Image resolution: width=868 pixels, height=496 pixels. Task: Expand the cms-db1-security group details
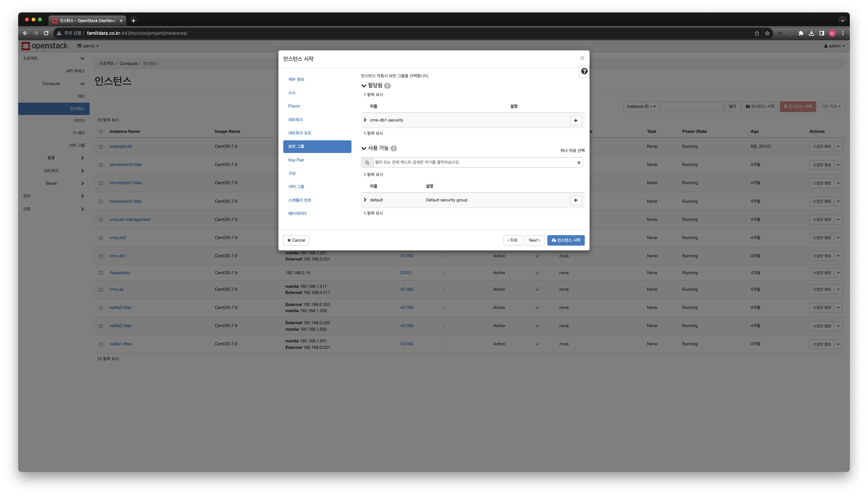[365, 120]
